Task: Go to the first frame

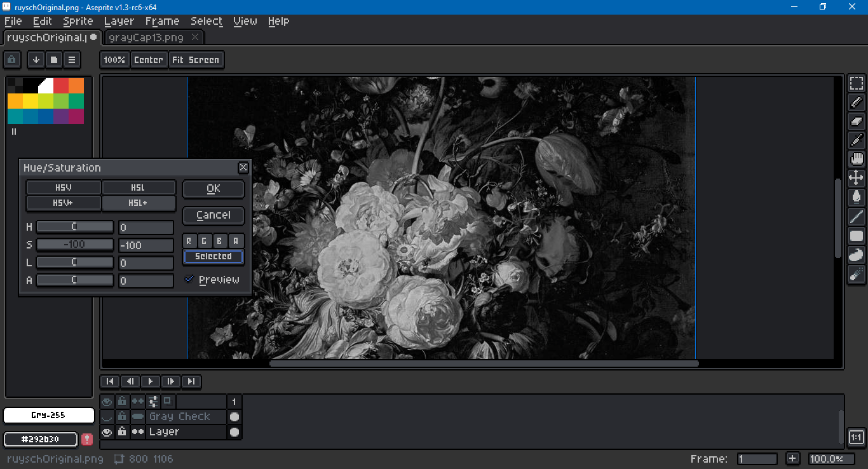Action: [x=110, y=381]
